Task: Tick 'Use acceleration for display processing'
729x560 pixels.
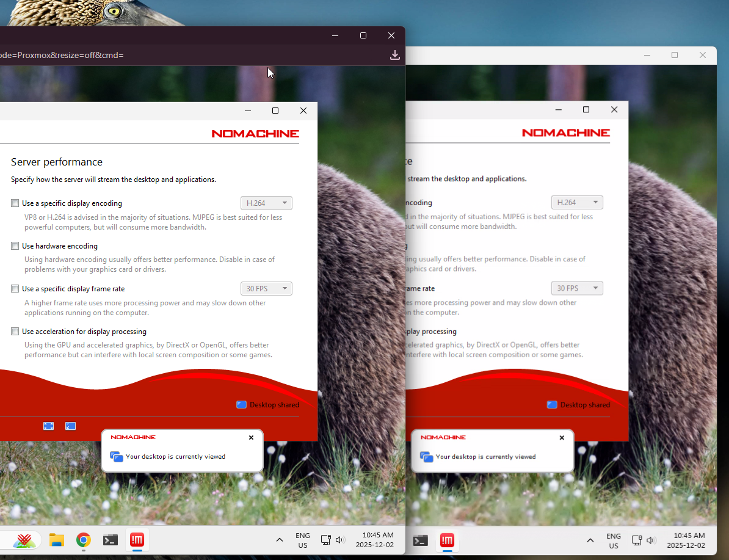Action: click(15, 332)
